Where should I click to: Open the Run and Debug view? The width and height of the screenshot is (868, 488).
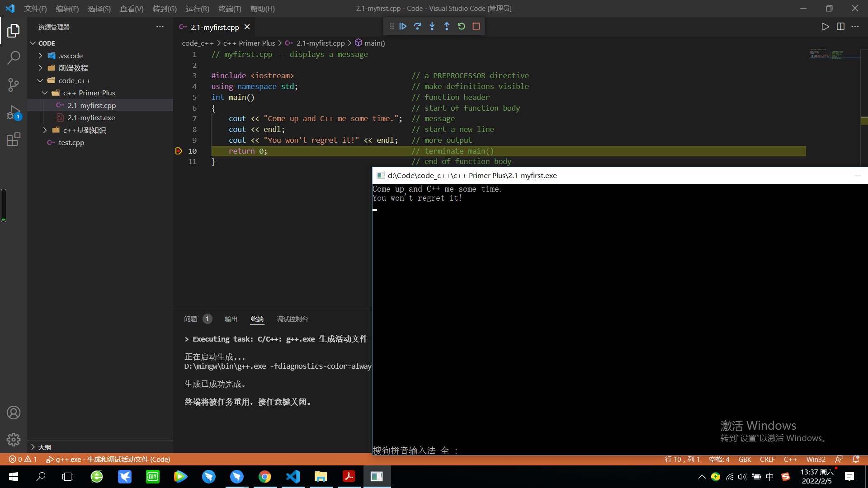[x=14, y=112]
